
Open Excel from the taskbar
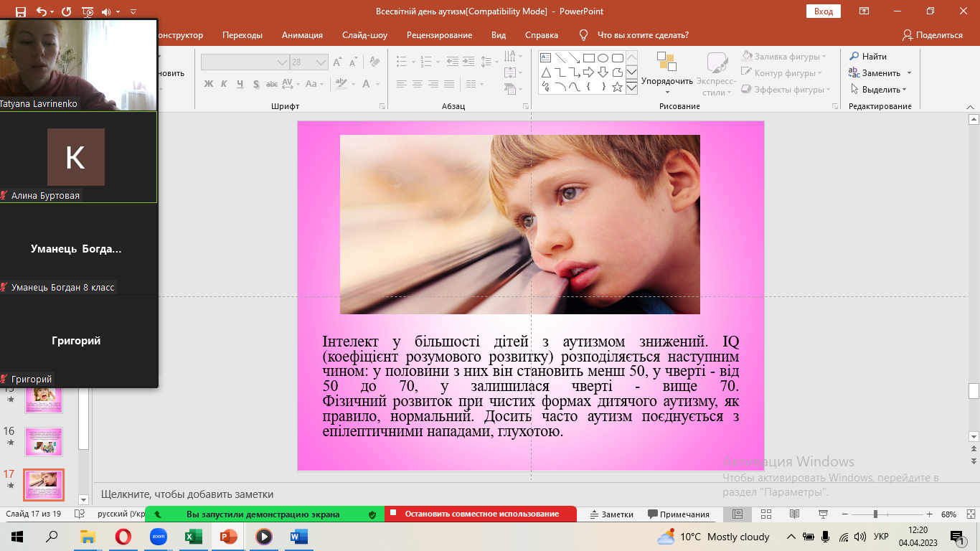(193, 536)
